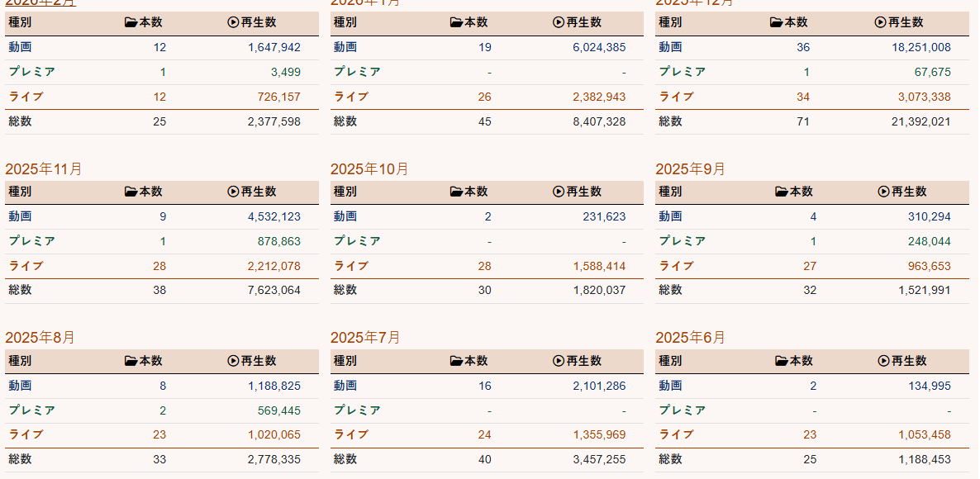Click the video views value 310,294
Image resolution: width=980 pixels, height=479 pixels.
[x=930, y=216]
